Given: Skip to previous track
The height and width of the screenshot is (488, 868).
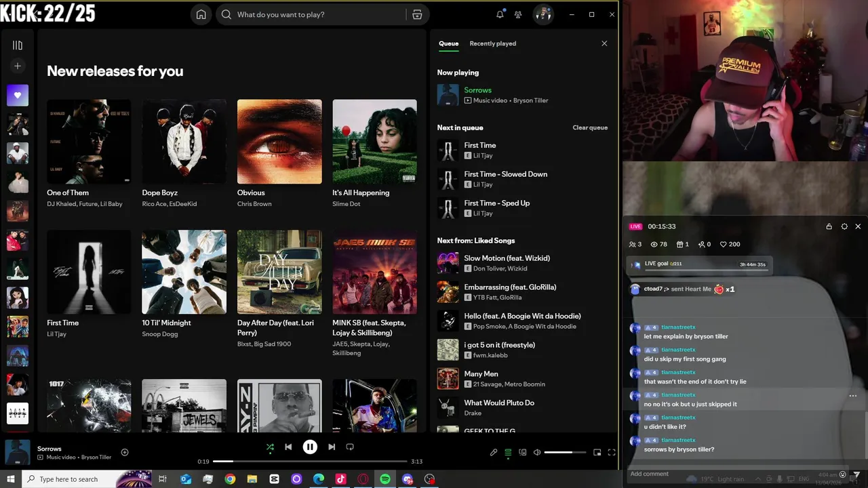Looking at the screenshot, I should pos(288,447).
